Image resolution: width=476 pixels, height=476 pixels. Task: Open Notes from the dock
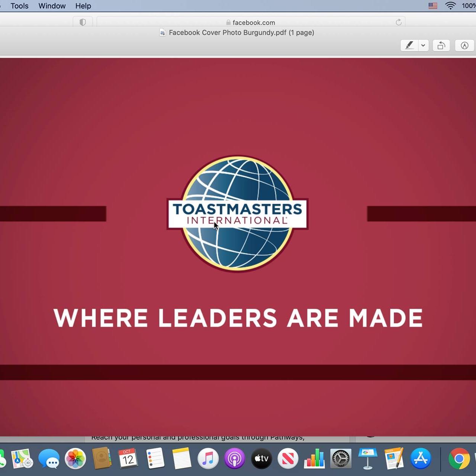(x=181, y=458)
